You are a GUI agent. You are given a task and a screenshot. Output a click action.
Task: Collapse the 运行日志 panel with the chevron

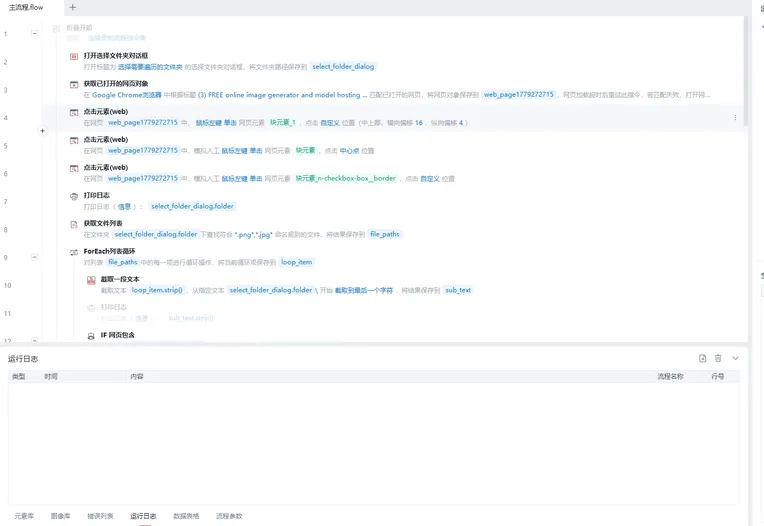(x=735, y=358)
